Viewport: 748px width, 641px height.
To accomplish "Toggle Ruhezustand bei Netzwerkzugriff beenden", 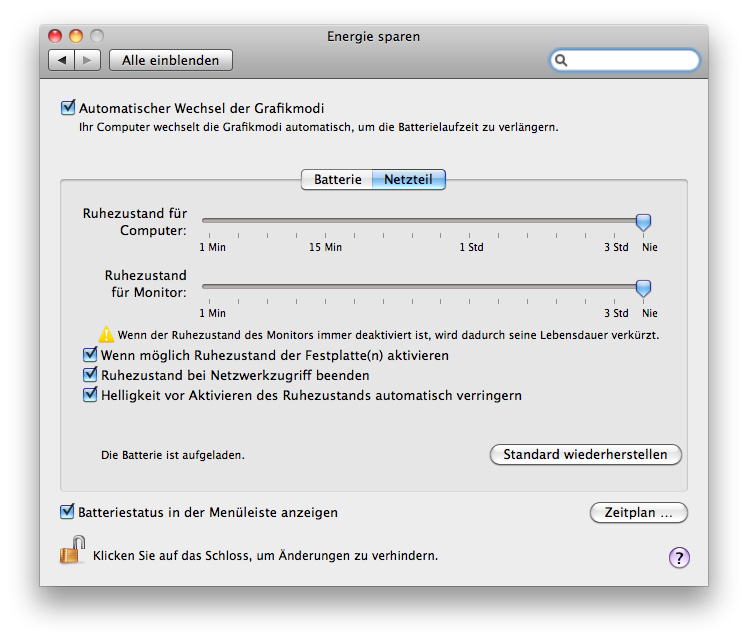I will (90, 374).
